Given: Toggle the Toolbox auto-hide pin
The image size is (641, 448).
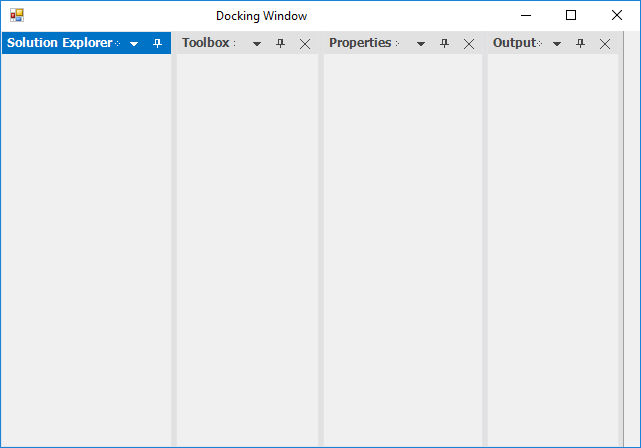Looking at the screenshot, I should [x=280, y=43].
